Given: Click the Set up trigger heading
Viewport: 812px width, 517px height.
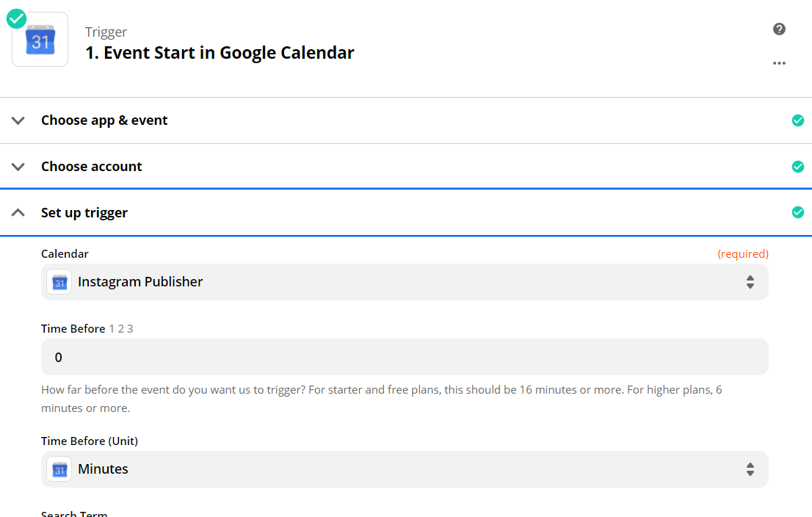Looking at the screenshot, I should [x=84, y=213].
